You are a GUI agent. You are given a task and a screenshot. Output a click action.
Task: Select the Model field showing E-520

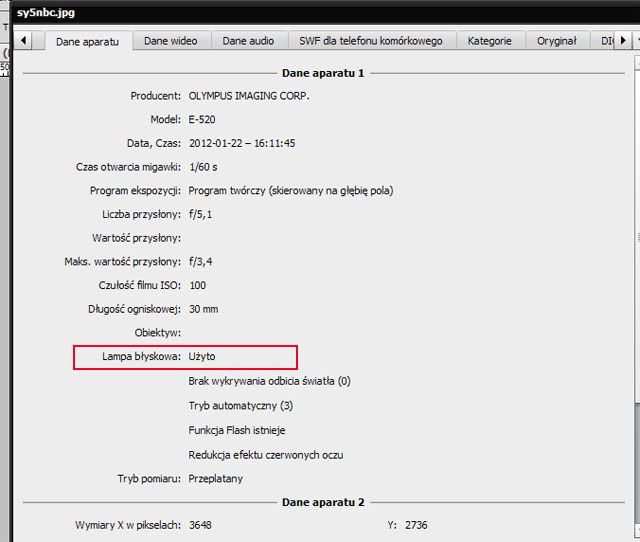203,120
